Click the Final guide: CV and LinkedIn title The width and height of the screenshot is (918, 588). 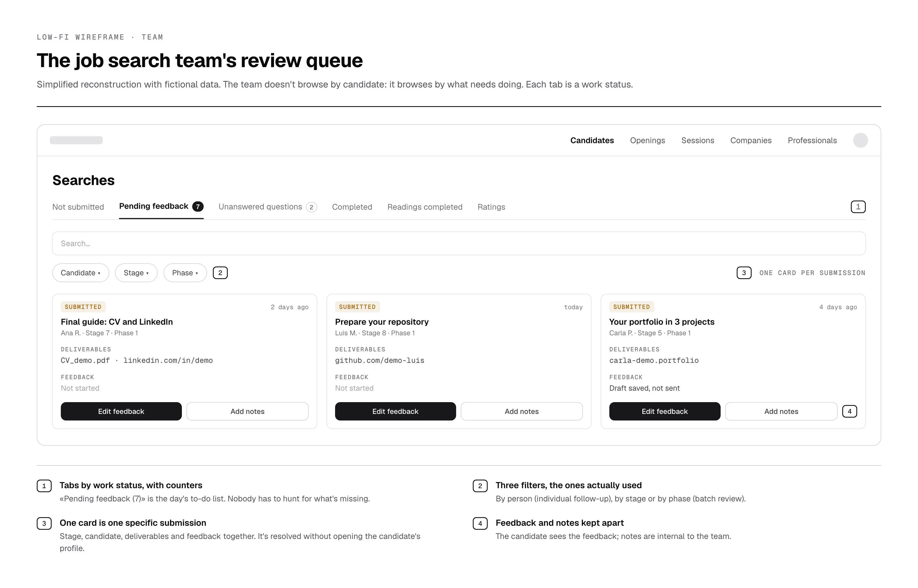tap(117, 322)
